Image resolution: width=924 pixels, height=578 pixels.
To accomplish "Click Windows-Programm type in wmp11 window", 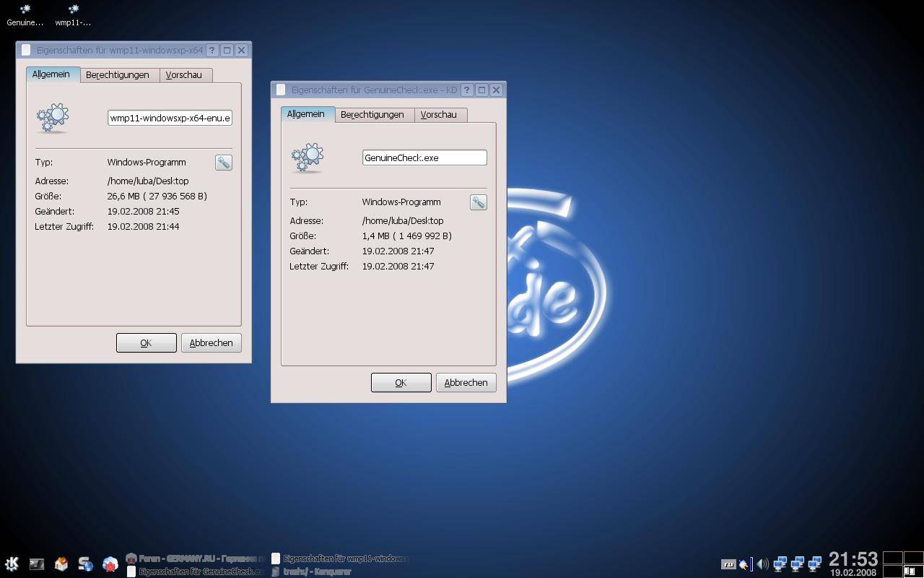I will pyautogui.click(x=147, y=163).
